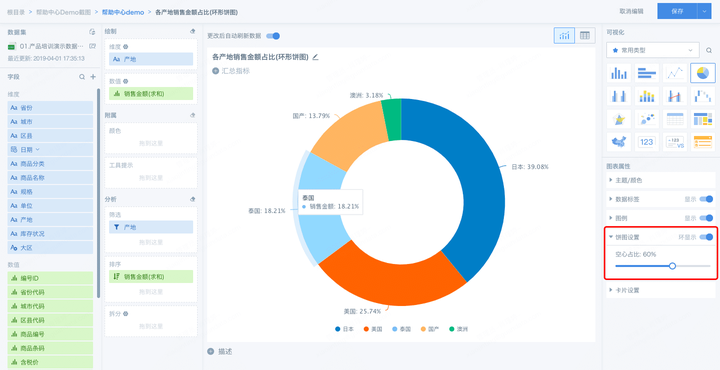This screenshot has width=720, height=370.
Task: Turn off the legend display switch
Action: point(706,218)
